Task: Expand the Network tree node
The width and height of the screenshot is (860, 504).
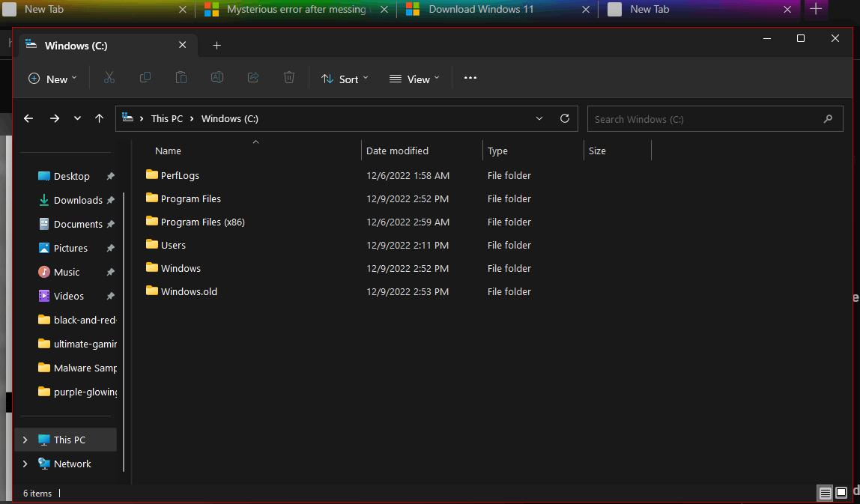Action: click(25, 464)
